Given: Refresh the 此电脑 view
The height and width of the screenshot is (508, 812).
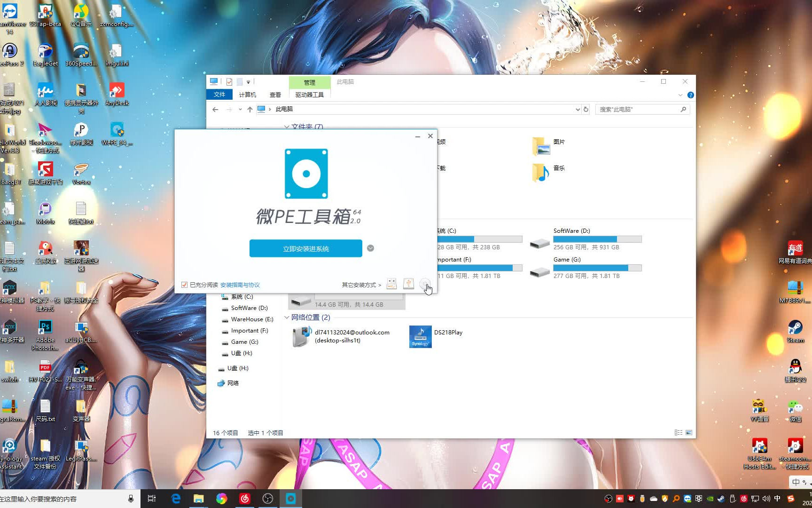Looking at the screenshot, I should tap(586, 109).
